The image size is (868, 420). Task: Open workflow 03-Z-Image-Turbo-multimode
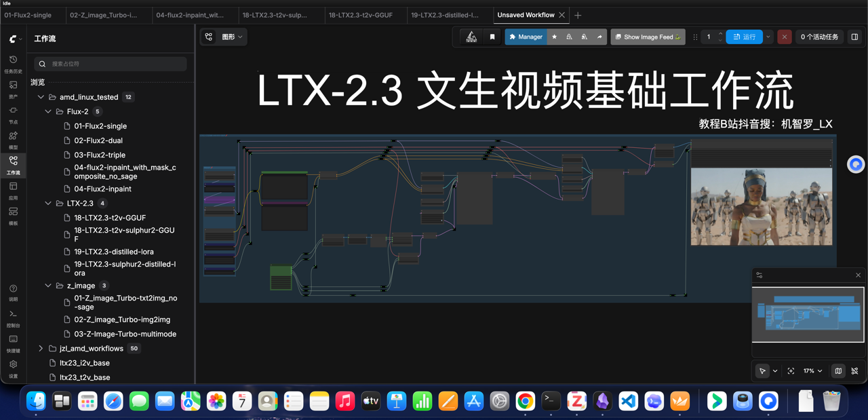125,334
